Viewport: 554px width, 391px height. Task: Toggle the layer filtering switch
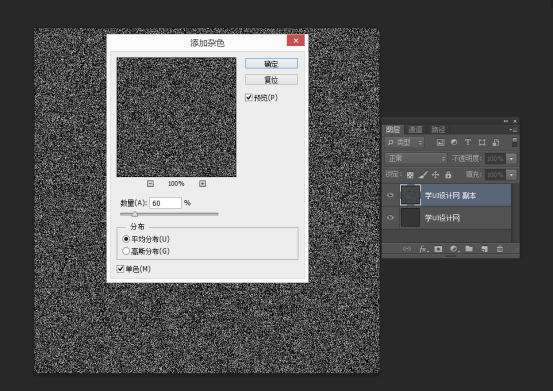coord(514,142)
